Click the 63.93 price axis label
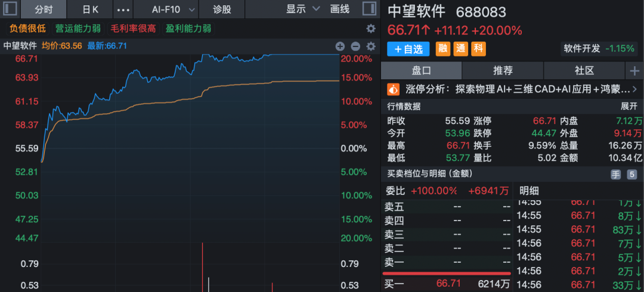 tap(26, 77)
